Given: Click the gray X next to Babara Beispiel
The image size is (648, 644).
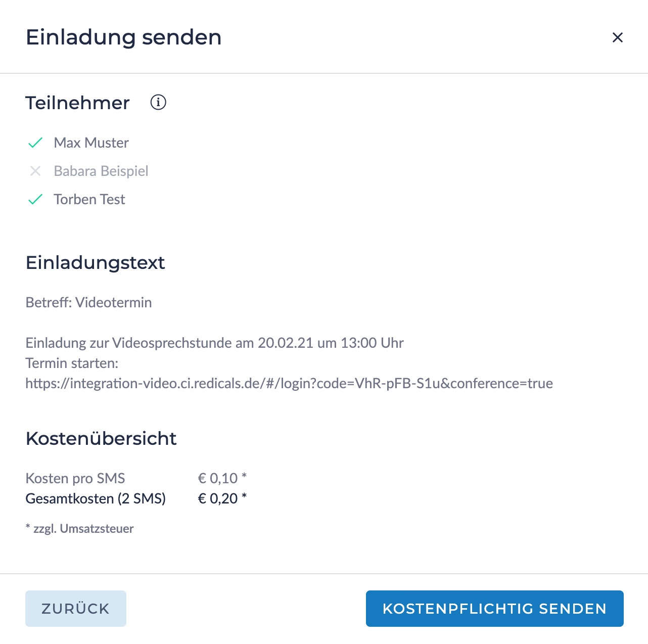Looking at the screenshot, I should coord(35,171).
